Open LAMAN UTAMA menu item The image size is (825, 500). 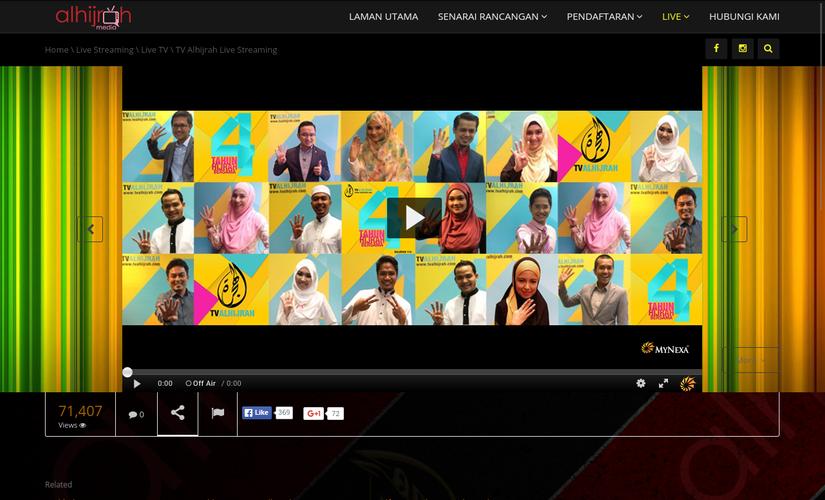(384, 17)
